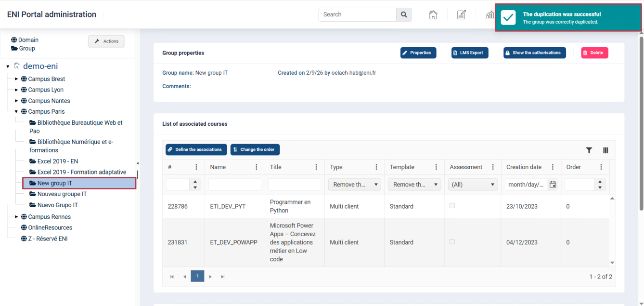Open the Type filter dropdown
This screenshot has height=306, width=644.
(x=354, y=185)
